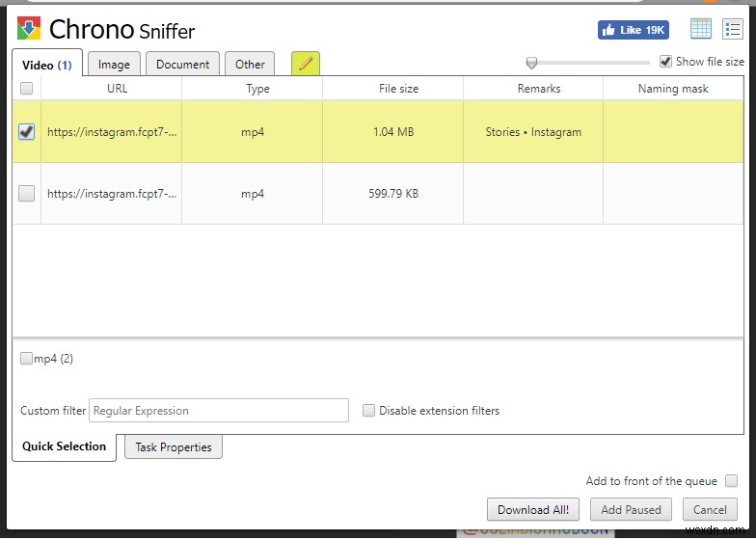This screenshot has height=540, width=756.
Task: Click the Cancel button
Action: coord(710,510)
